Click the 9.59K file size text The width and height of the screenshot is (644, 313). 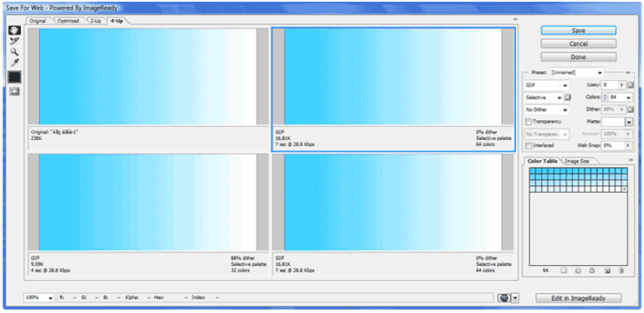(37, 264)
